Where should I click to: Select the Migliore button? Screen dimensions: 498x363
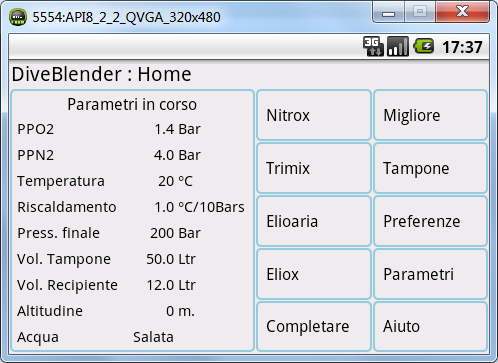coord(430,115)
